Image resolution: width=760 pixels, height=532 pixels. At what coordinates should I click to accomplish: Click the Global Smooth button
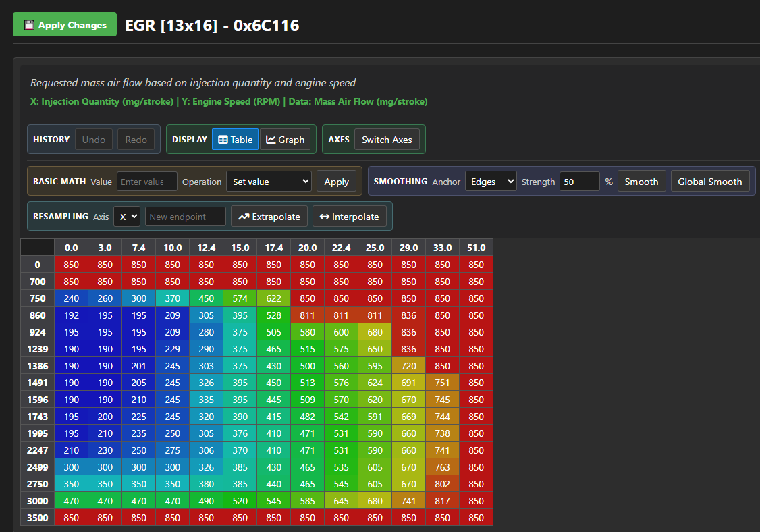point(709,182)
